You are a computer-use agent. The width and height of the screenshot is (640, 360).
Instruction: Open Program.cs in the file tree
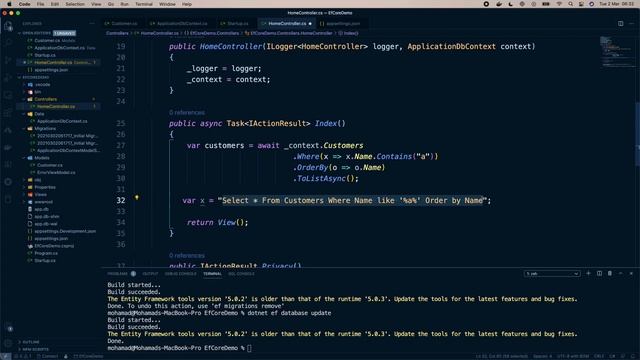click(46, 253)
